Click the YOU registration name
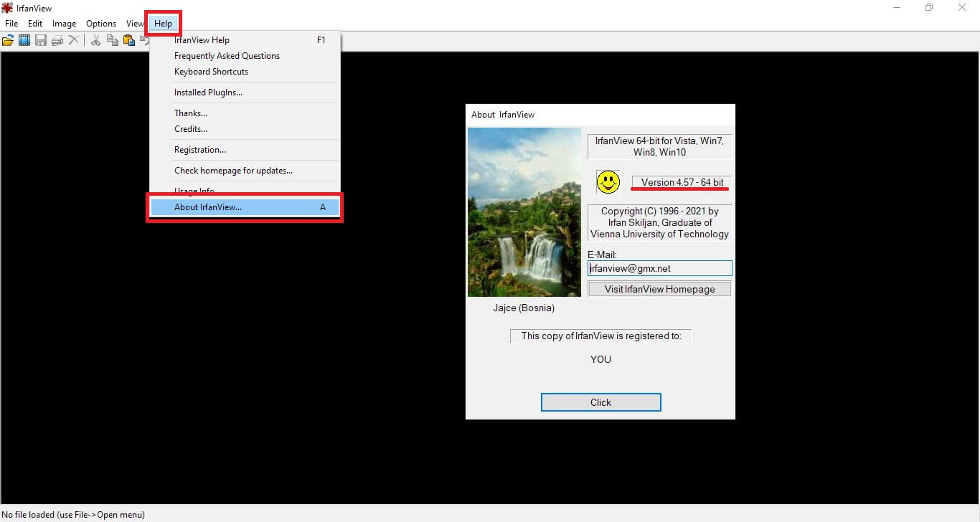 point(600,359)
